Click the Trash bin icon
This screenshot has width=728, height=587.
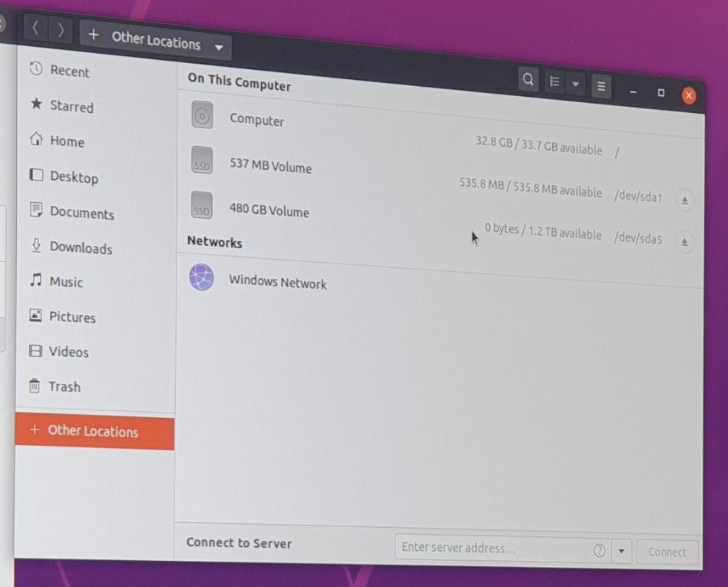(35, 386)
